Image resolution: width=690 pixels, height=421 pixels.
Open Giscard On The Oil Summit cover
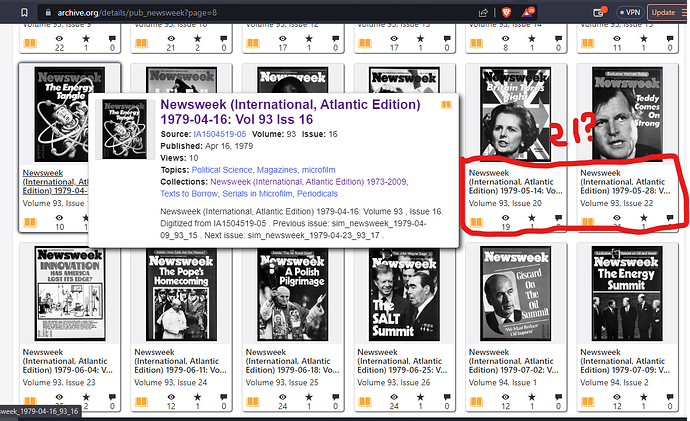[x=515, y=293]
